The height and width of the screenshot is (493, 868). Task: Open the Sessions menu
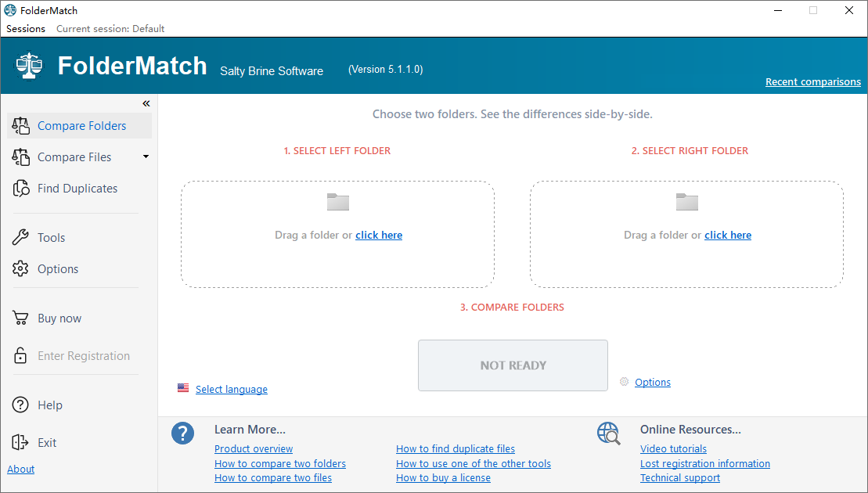pos(26,29)
